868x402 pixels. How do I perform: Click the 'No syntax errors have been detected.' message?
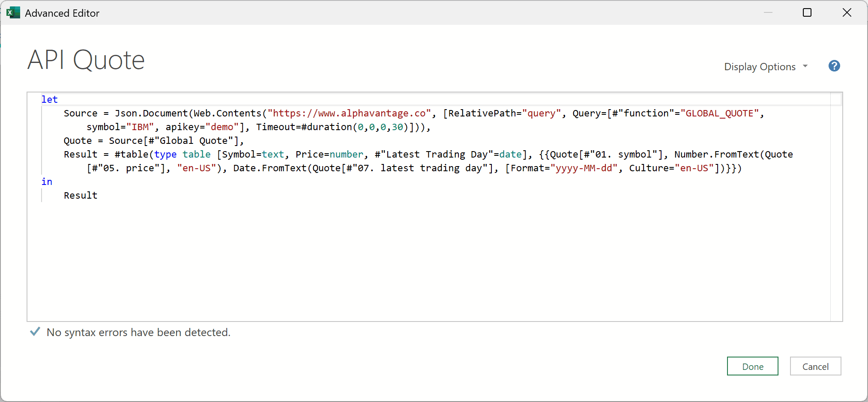coord(138,332)
